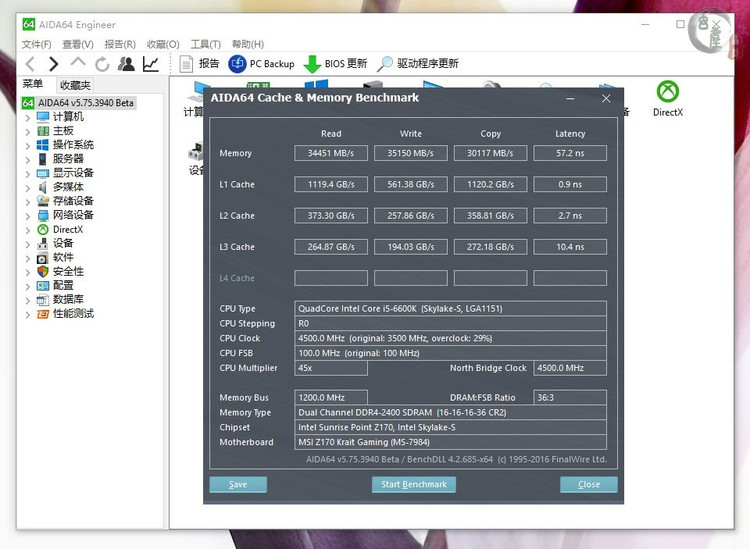
Task: Click the line graph toolbar icon
Action: 151,64
